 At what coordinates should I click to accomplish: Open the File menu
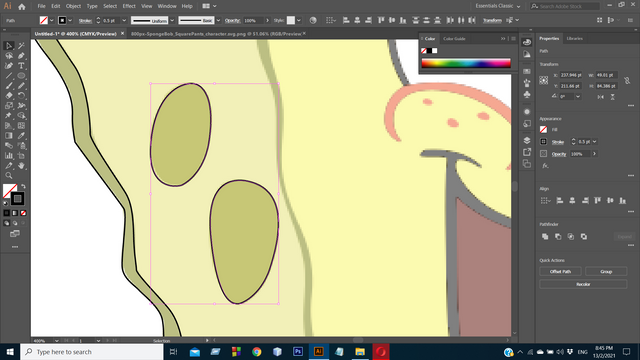click(x=41, y=6)
